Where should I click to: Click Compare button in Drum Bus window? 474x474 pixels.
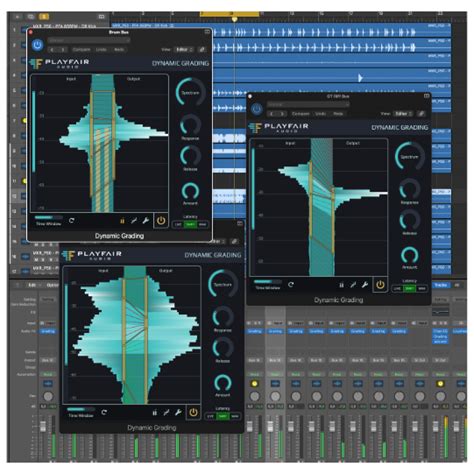point(81,49)
